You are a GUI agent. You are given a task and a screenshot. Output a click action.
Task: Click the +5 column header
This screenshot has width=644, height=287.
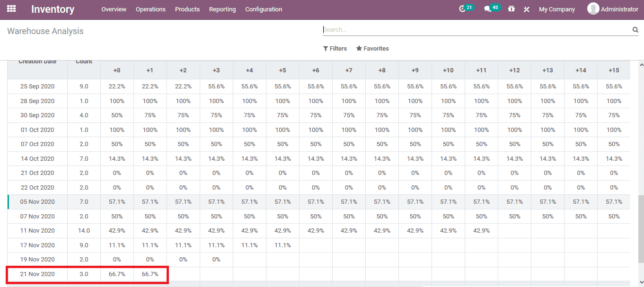[x=282, y=70]
